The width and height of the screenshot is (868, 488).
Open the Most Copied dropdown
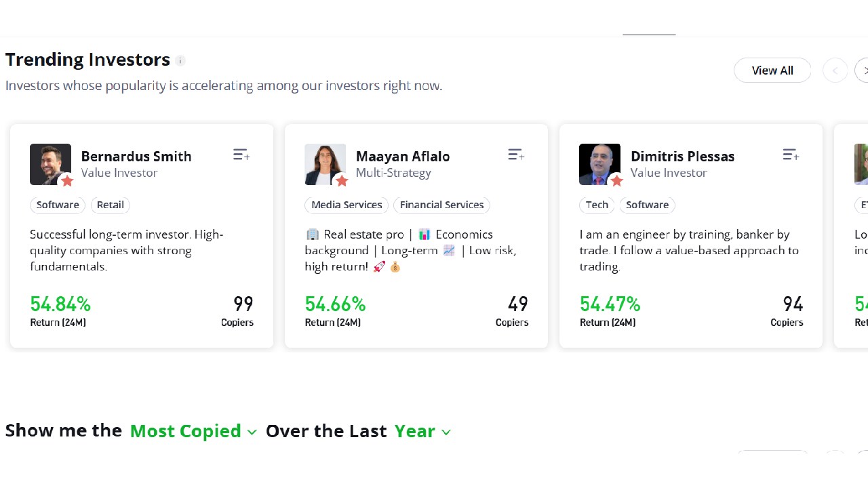(x=193, y=431)
